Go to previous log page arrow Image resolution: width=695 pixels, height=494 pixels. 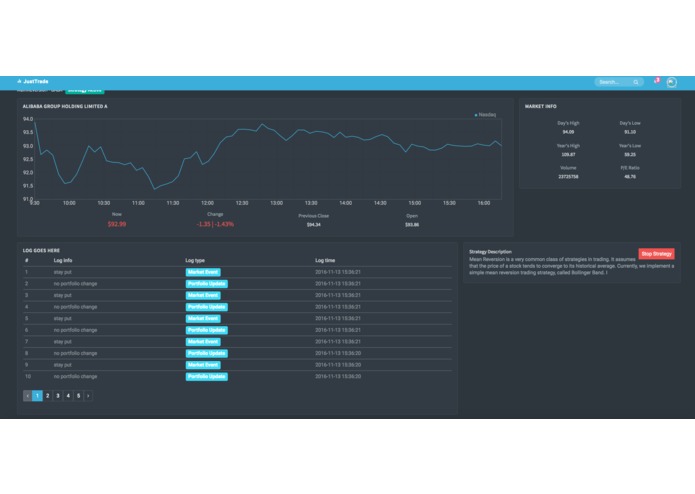tap(27, 396)
